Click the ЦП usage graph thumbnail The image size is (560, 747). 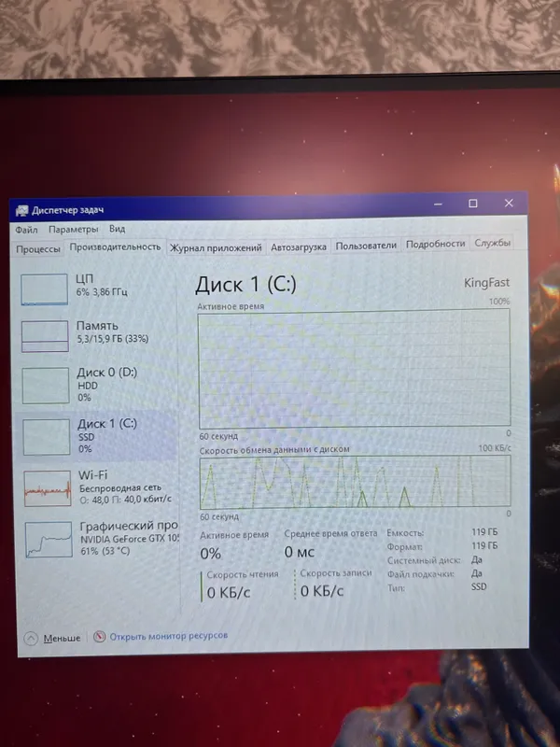[x=44, y=289]
